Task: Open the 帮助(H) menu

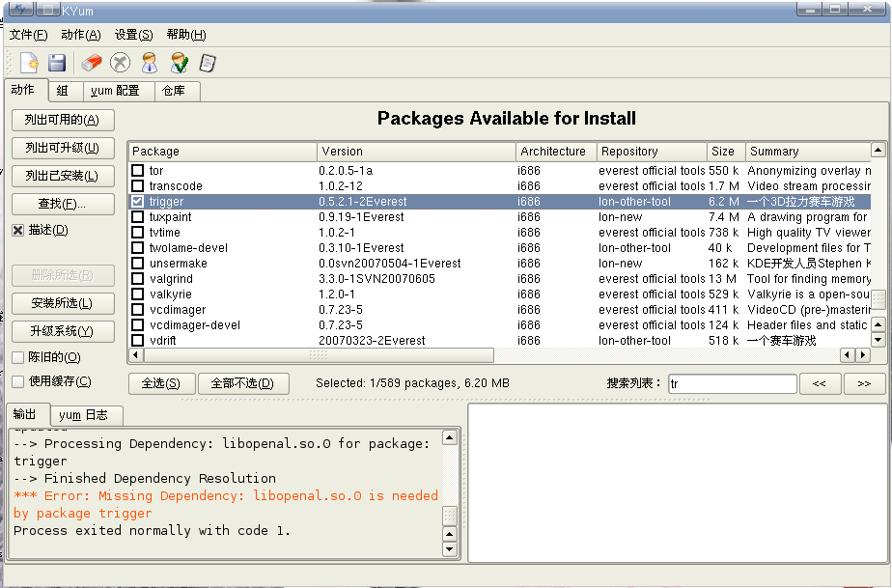Action: pos(186,35)
